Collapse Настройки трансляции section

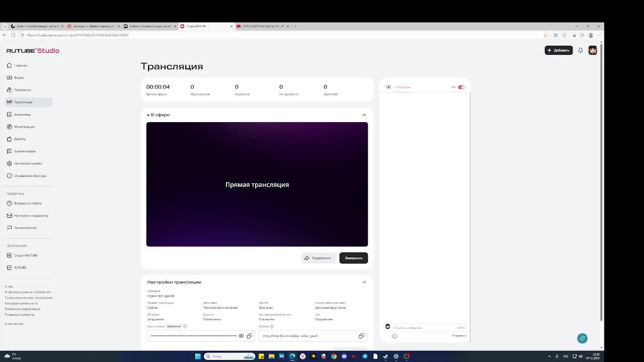tap(364, 282)
